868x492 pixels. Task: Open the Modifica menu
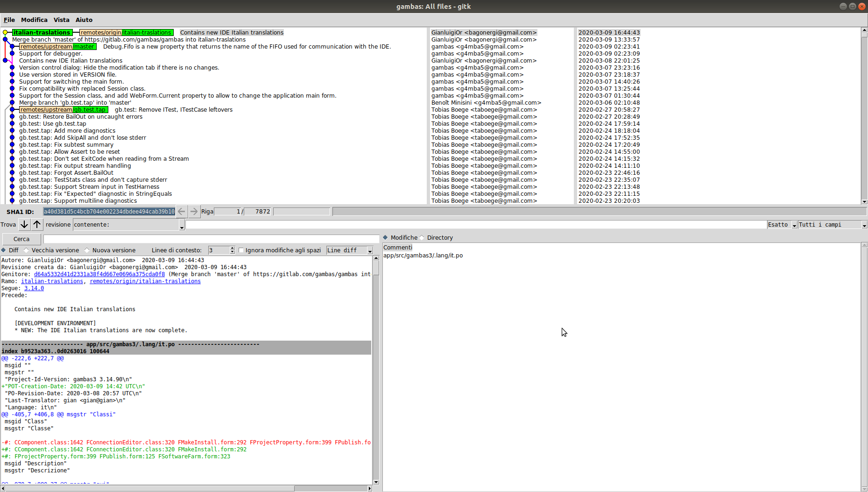tap(34, 20)
